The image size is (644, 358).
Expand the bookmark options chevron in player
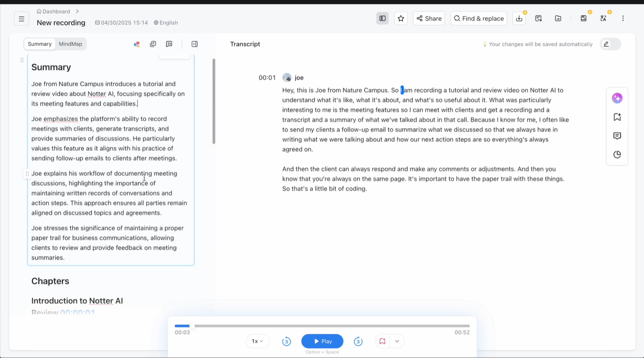(x=397, y=341)
